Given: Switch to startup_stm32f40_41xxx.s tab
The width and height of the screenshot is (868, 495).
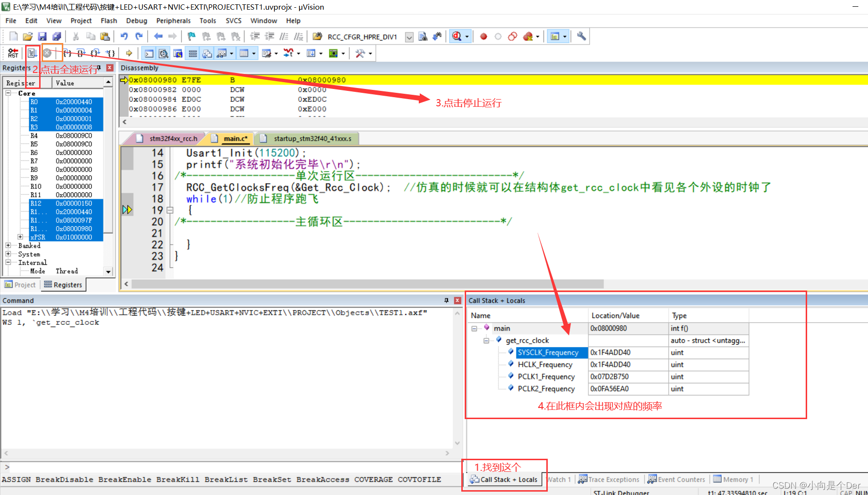Looking at the screenshot, I should coord(307,138).
